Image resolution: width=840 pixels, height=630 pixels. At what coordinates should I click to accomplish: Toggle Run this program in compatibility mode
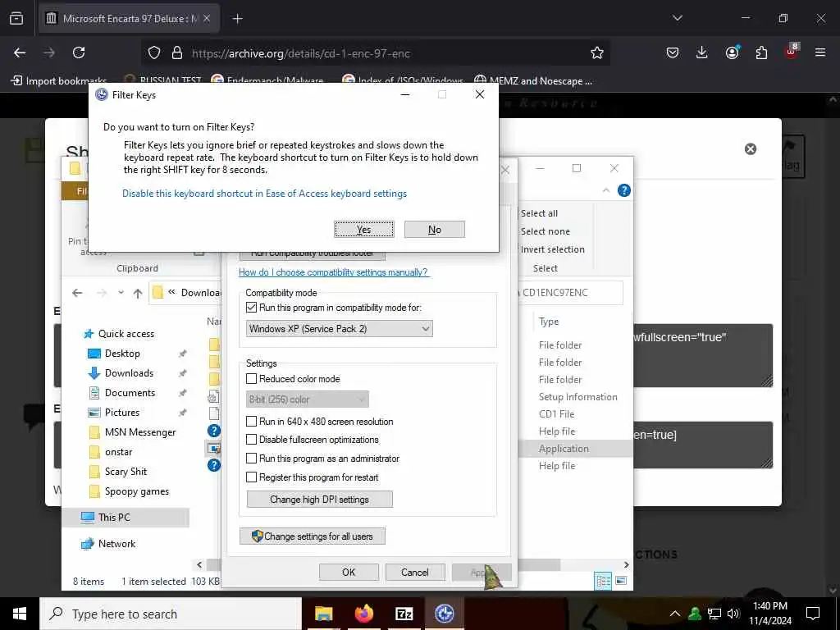pos(251,308)
